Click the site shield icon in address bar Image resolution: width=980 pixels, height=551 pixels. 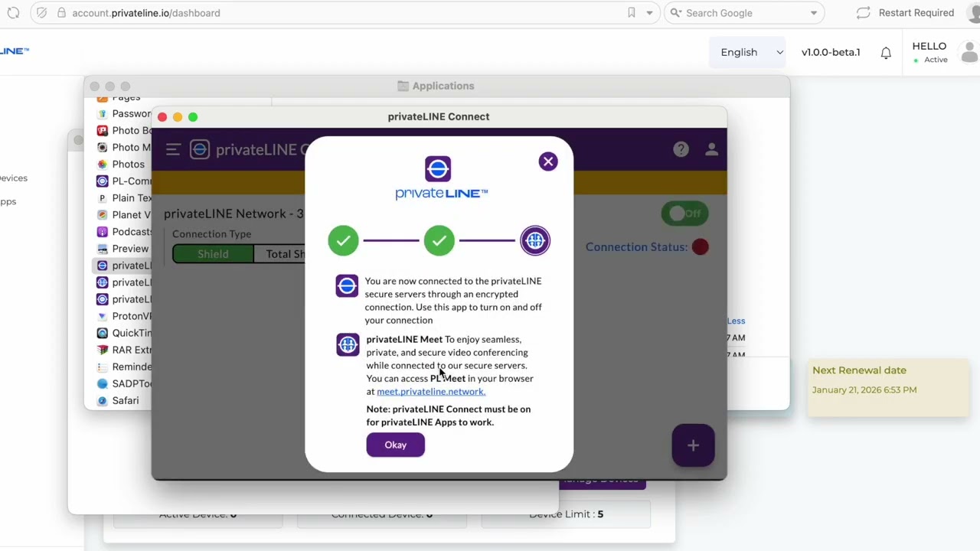click(41, 13)
